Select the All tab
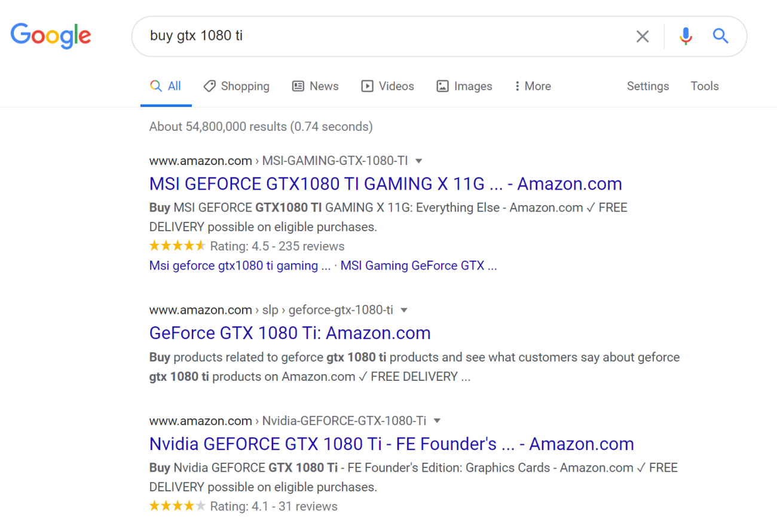The height and width of the screenshot is (532, 777). [166, 86]
